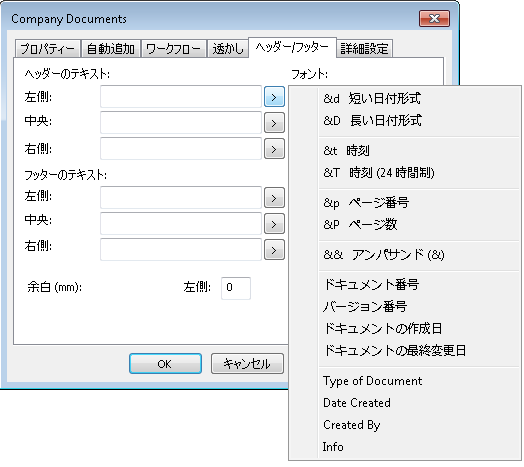Viewport: 524px width, 467px height.
Task: Open insert menu for footer 右側 field
Action: point(274,250)
